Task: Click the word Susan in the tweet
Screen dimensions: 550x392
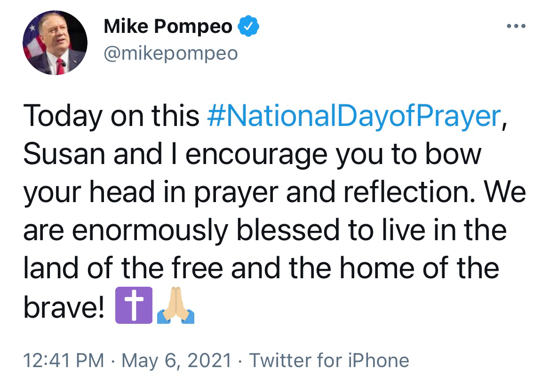Action: (64, 154)
